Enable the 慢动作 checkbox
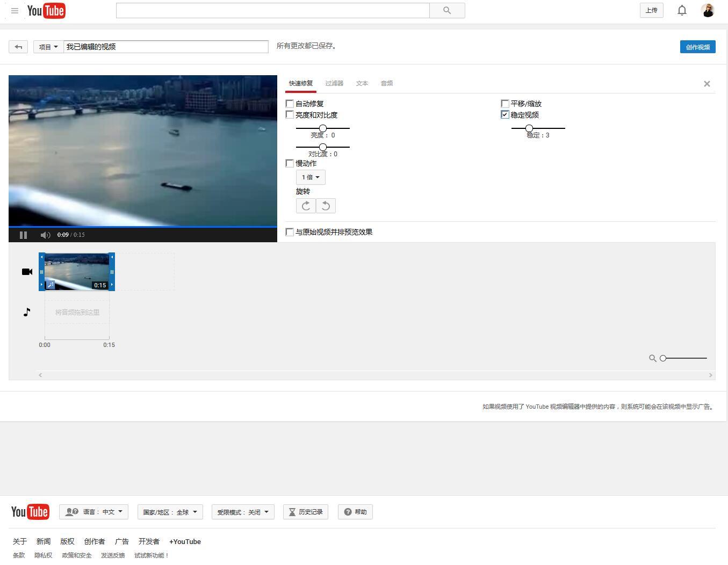This screenshot has width=728, height=565. pos(290,163)
